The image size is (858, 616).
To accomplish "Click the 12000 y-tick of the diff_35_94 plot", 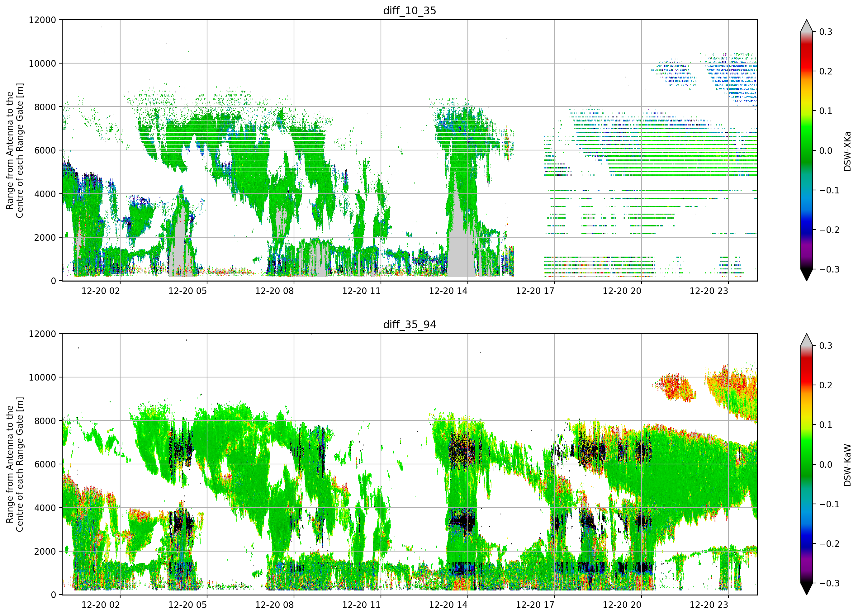I will [x=42, y=334].
